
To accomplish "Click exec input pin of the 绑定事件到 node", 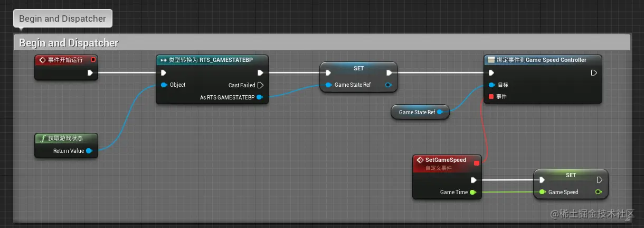I will point(491,73).
